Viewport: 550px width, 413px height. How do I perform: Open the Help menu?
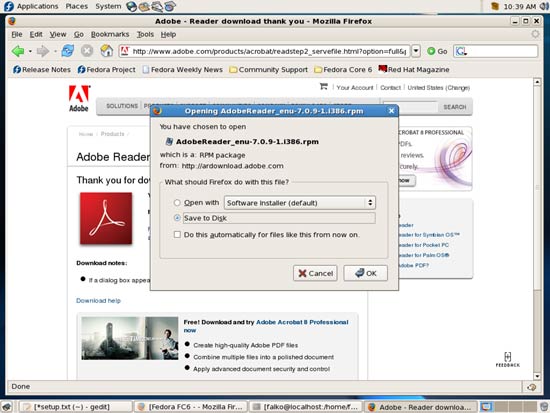168,34
